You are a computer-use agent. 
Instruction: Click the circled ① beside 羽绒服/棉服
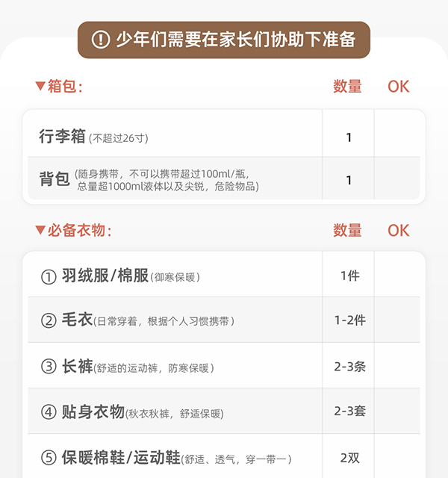point(49,276)
